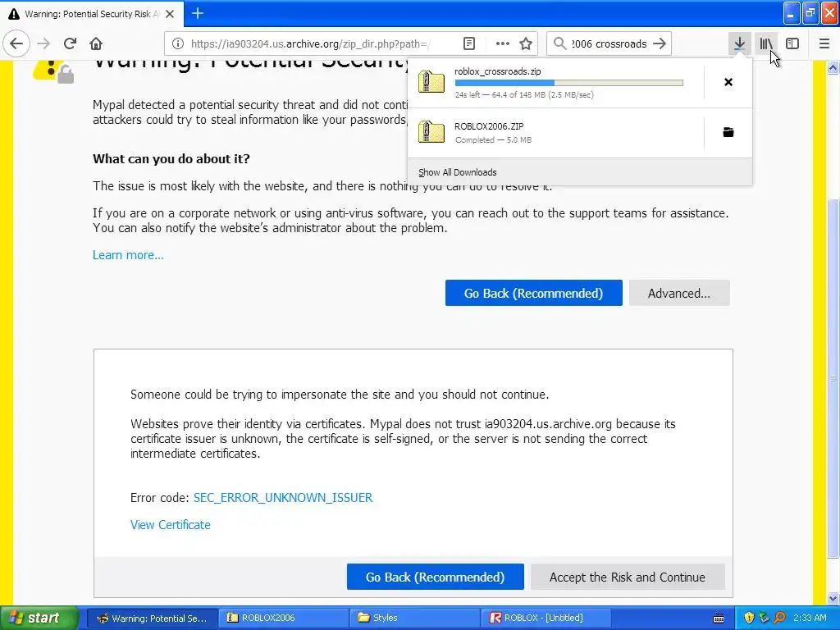Open the Learn more link
The image size is (840, 630).
[x=128, y=255]
